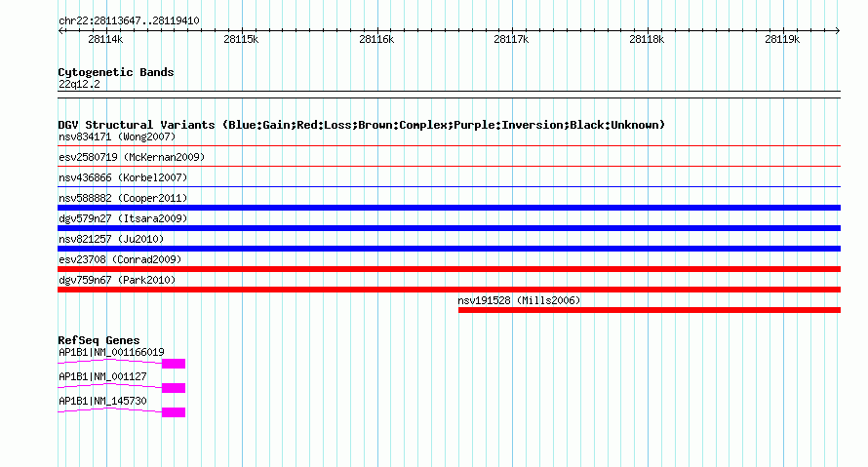This screenshot has height=467, width=868.
Task: Click the 28119k ruler tick label
Action: pos(782,39)
